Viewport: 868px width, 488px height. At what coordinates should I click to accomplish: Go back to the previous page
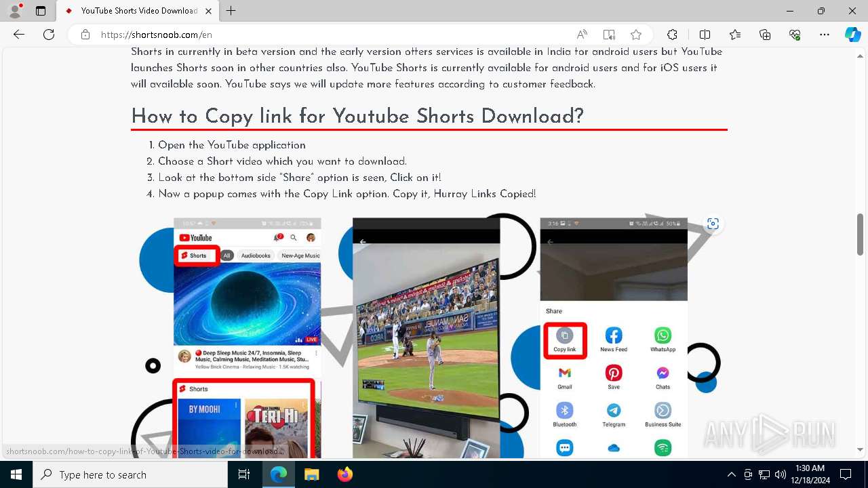(x=19, y=35)
